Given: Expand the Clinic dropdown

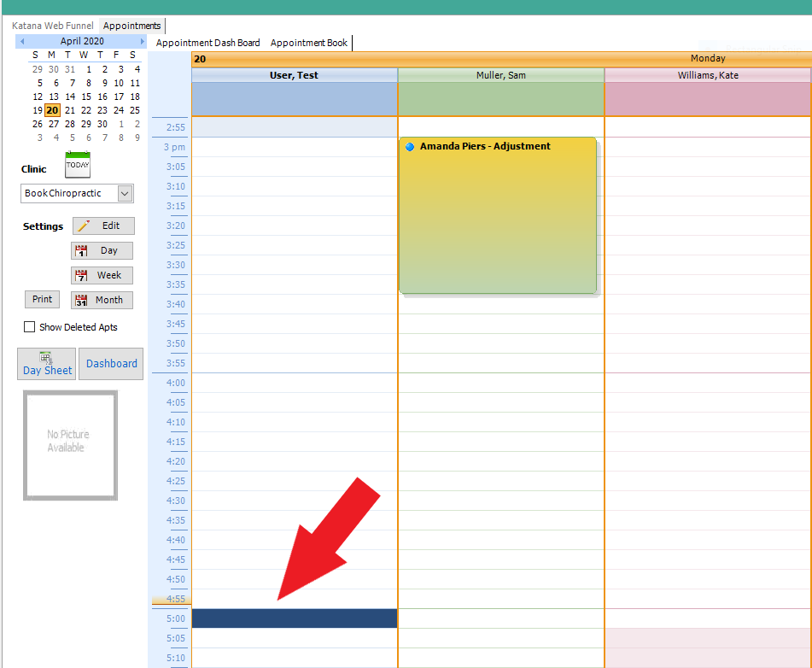Looking at the screenshot, I should [x=125, y=194].
